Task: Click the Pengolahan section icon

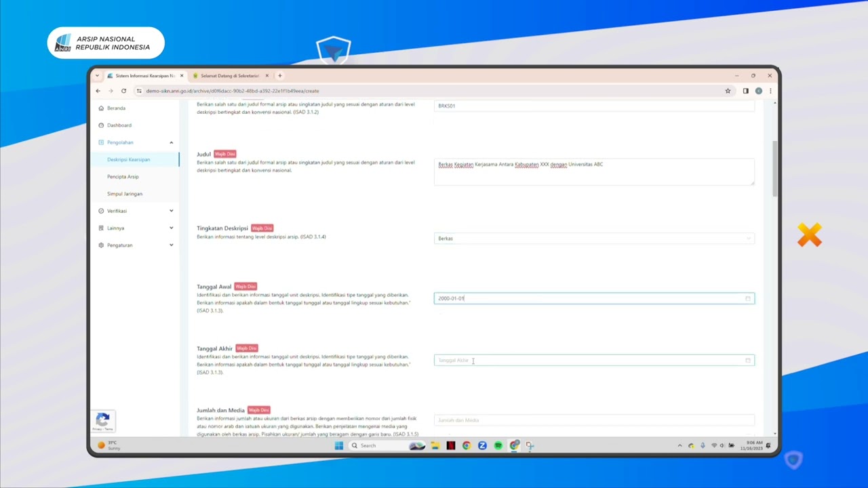Action: [x=101, y=142]
